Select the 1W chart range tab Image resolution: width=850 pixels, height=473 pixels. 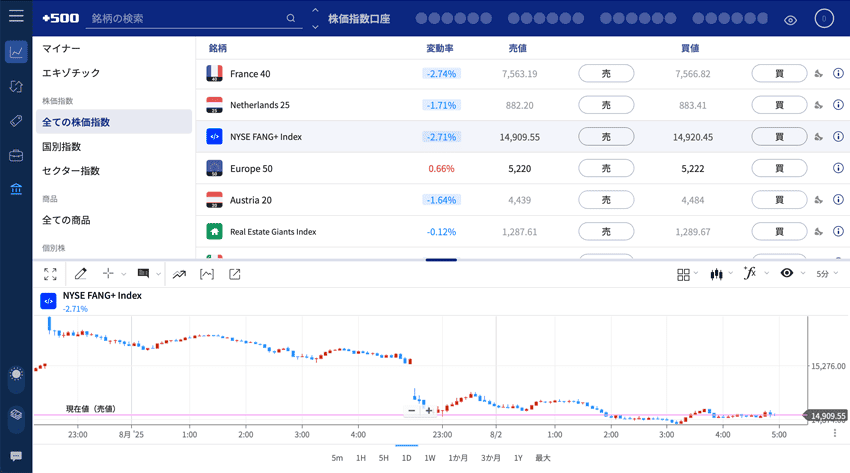(x=430, y=458)
